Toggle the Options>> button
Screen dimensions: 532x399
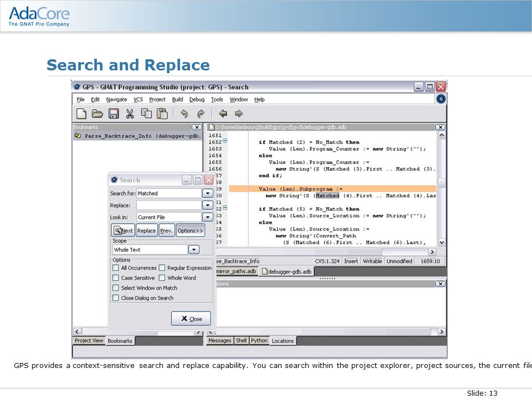[x=190, y=231]
